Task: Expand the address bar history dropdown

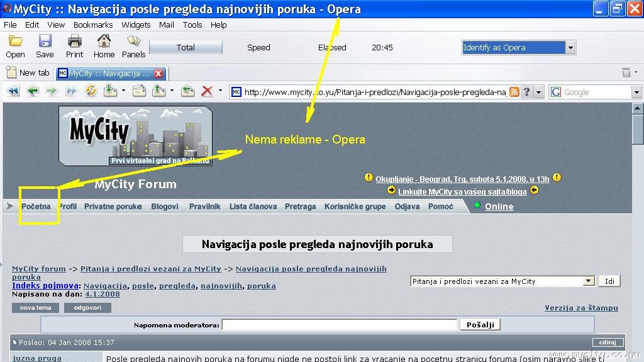Action: pos(538,92)
